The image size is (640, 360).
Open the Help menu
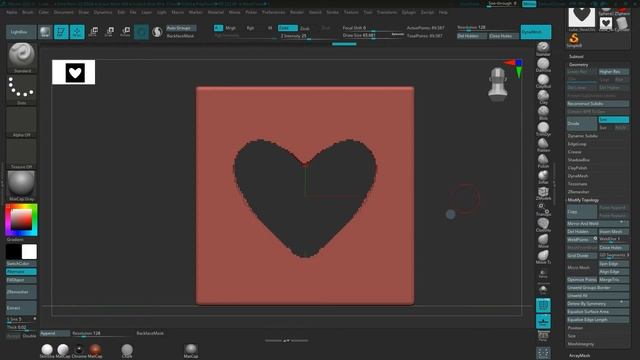click(443, 12)
